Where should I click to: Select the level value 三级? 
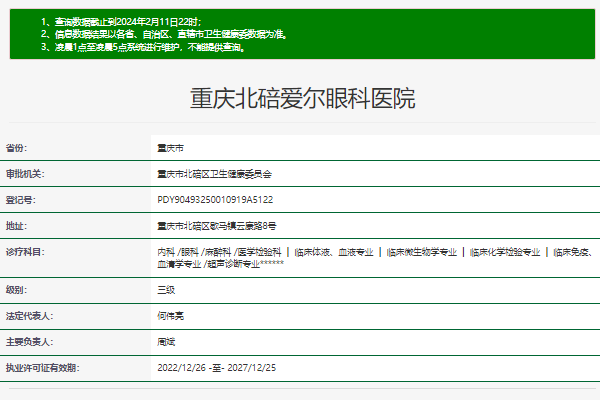[166, 290]
